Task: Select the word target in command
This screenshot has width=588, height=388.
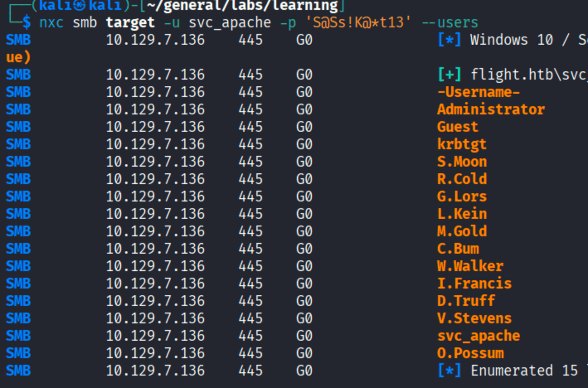Action: point(130,22)
